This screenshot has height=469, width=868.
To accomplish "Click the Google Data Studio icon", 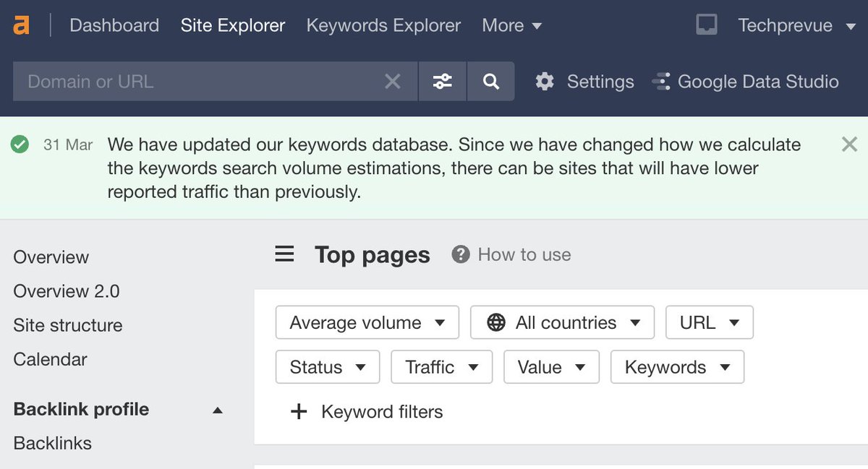I will coord(661,82).
